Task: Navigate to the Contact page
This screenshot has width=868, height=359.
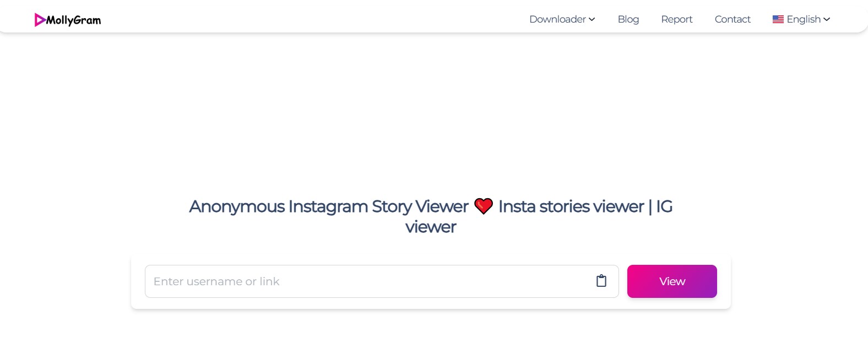Action: (x=733, y=19)
